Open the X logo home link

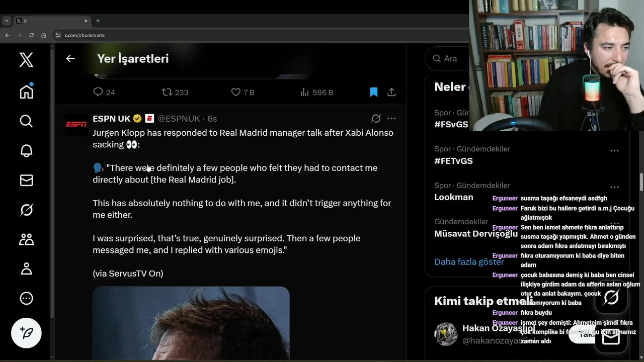[x=26, y=60]
